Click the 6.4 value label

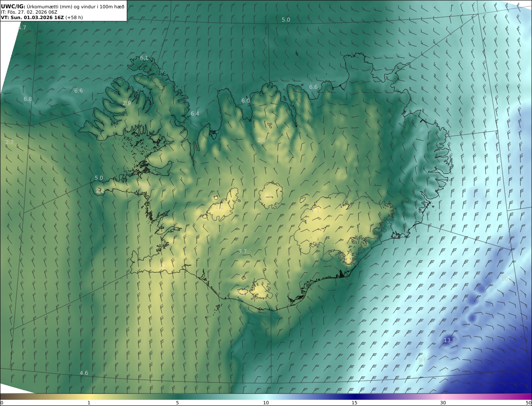[x=195, y=114]
